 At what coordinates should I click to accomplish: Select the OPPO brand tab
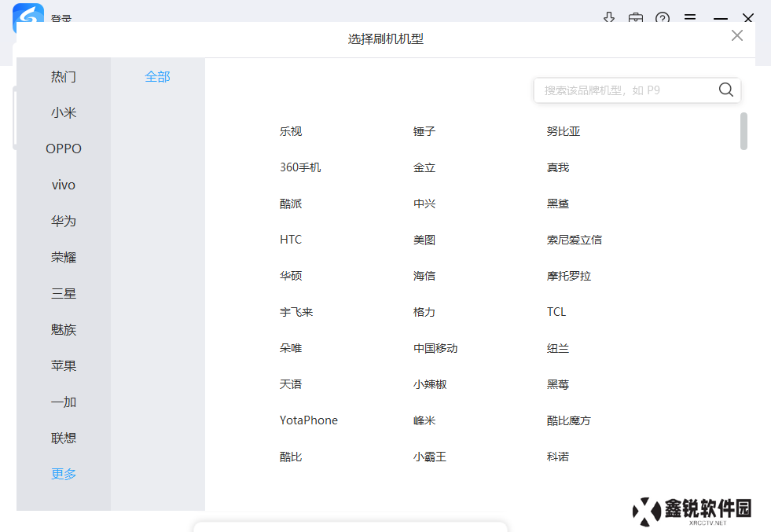point(64,149)
